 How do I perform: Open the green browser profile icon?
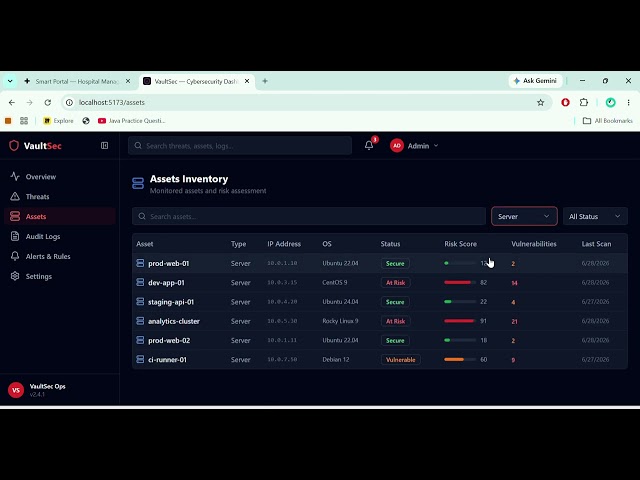click(611, 102)
